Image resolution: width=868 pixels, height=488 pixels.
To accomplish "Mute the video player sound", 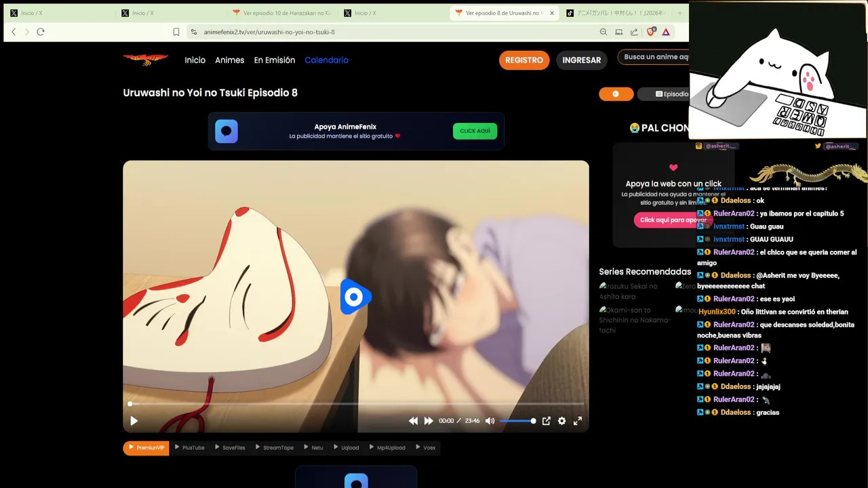I will pos(490,421).
